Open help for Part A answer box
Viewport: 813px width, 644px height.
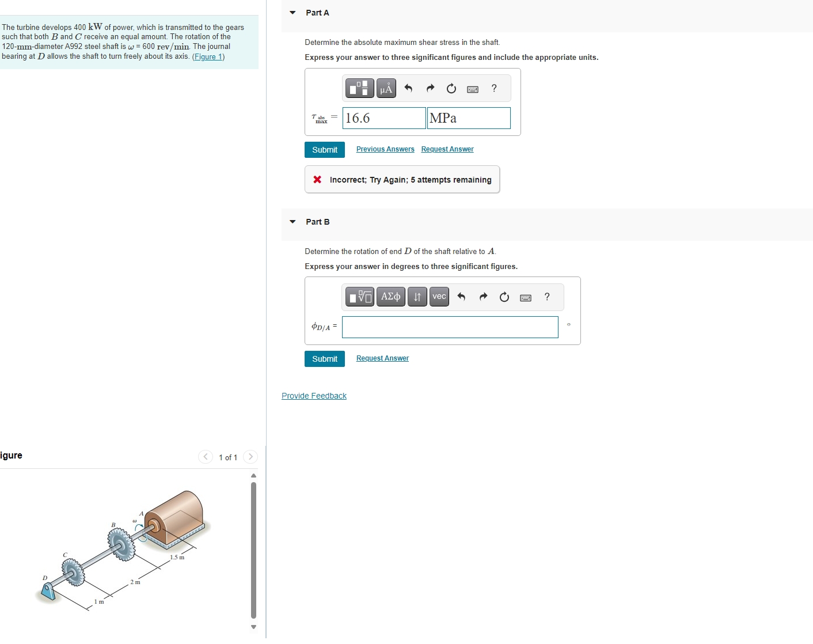pyautogui.click(x=494, y=88)
